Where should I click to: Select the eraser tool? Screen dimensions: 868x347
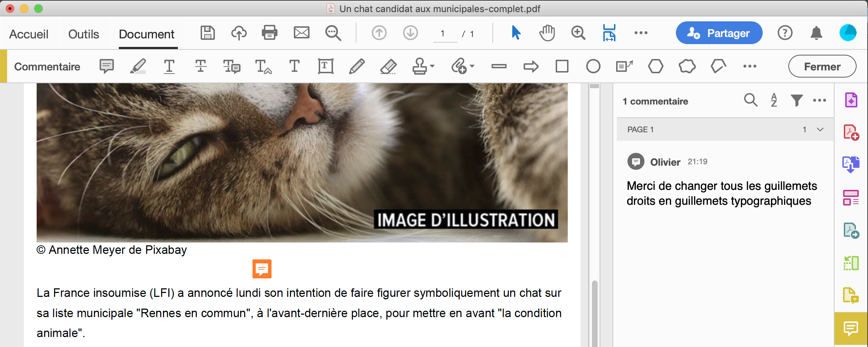pyautogui.click(x=388, y=66)
